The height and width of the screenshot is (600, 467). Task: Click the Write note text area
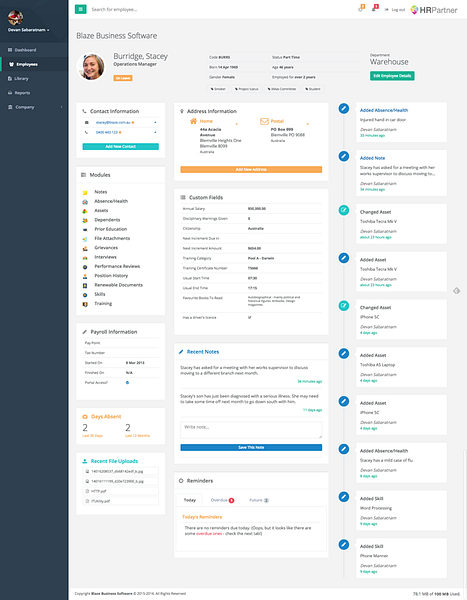point(251,430)
